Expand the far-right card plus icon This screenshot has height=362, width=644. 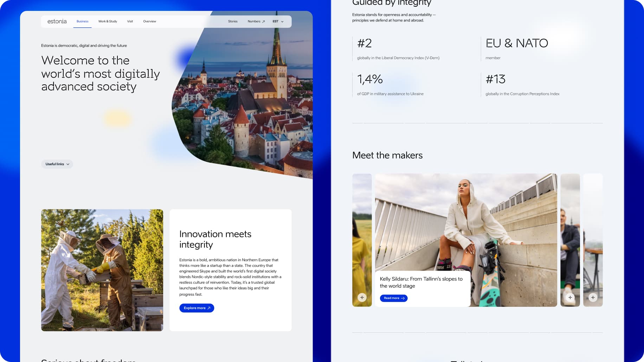[593, 297]
